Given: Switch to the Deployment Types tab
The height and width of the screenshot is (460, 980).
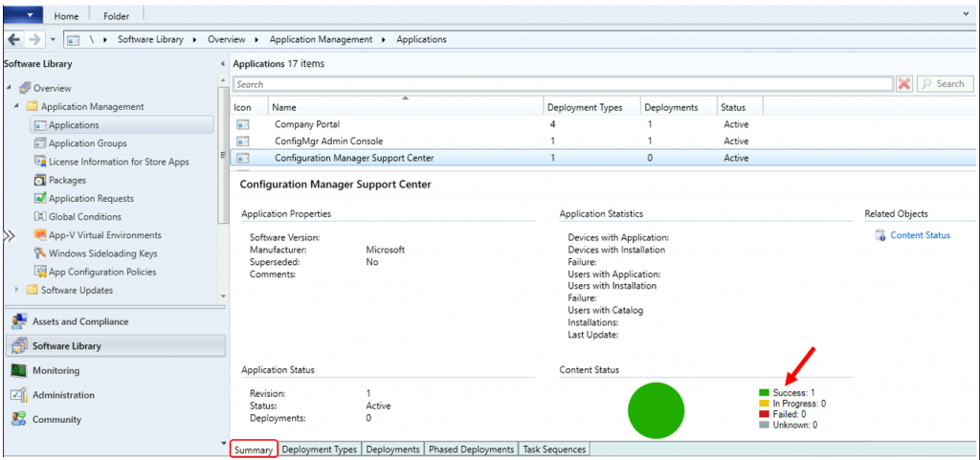Looking at the screenshot, I should tap(320, 449).
